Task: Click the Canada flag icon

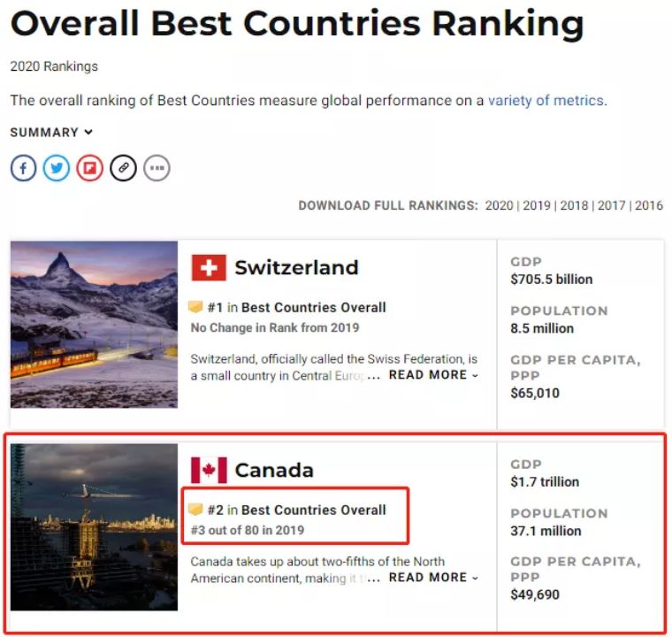Action: (209, 470)
